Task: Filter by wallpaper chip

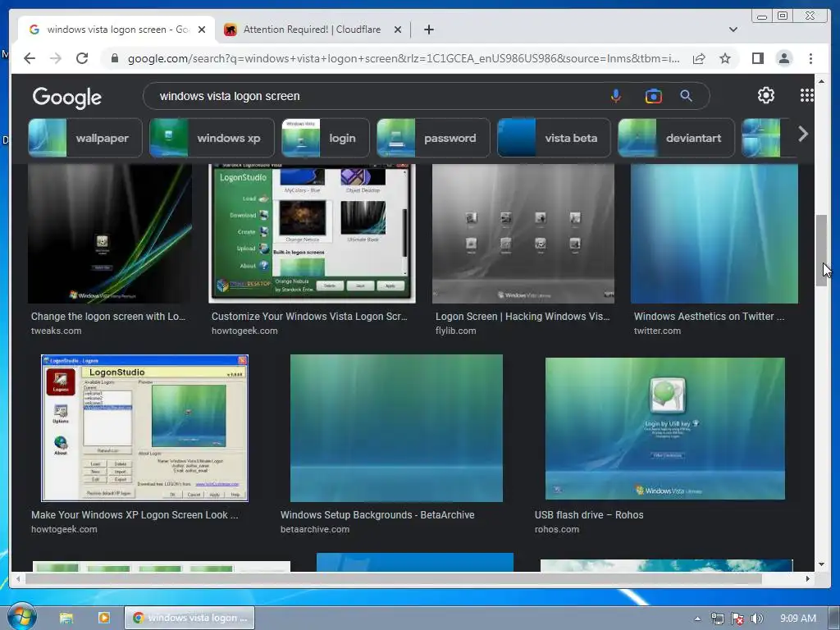Action: coord(85,138)
